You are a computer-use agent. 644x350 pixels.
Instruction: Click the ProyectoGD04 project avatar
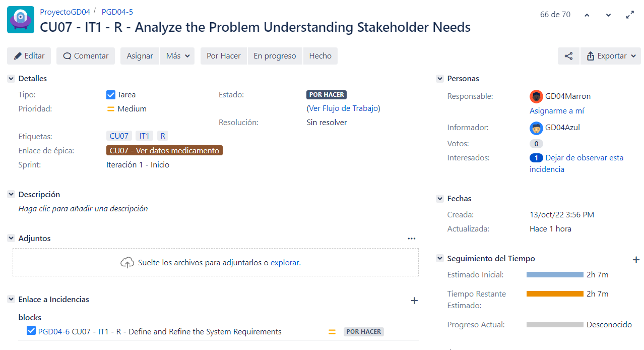pos(21,20)
